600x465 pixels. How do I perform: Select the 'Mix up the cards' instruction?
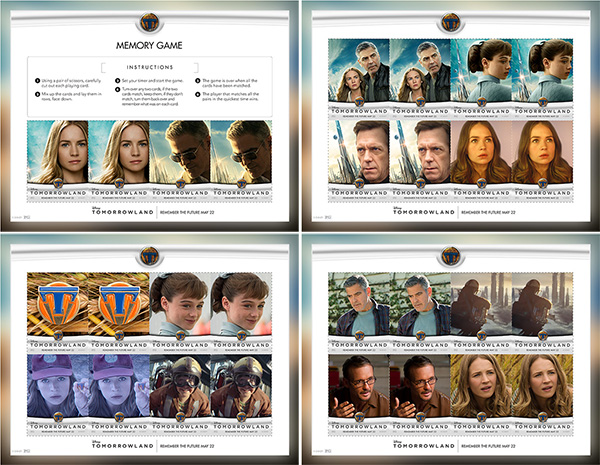click(72, 96)
